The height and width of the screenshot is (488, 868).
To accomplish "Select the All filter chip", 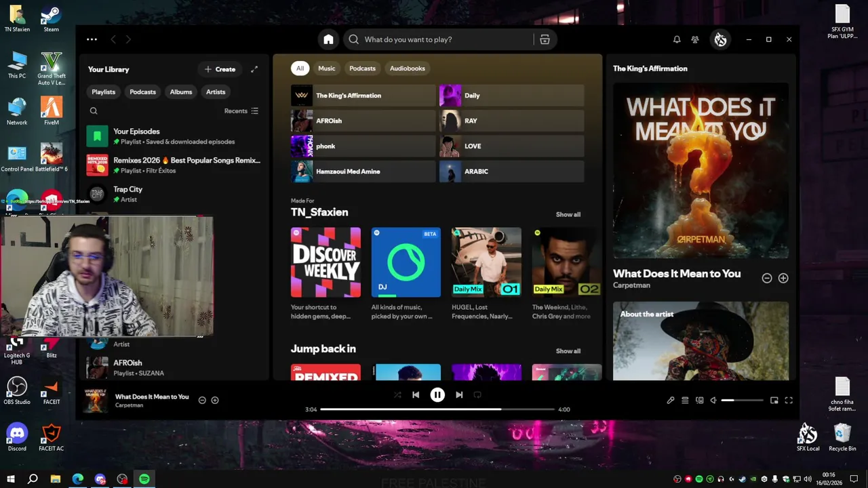I will pos(300,68).
